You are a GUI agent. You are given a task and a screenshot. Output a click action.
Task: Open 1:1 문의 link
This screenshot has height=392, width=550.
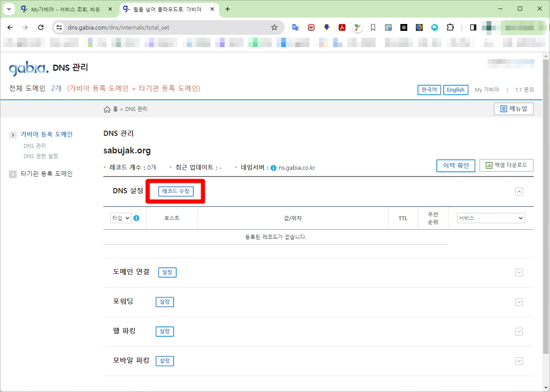coord(525,90)
